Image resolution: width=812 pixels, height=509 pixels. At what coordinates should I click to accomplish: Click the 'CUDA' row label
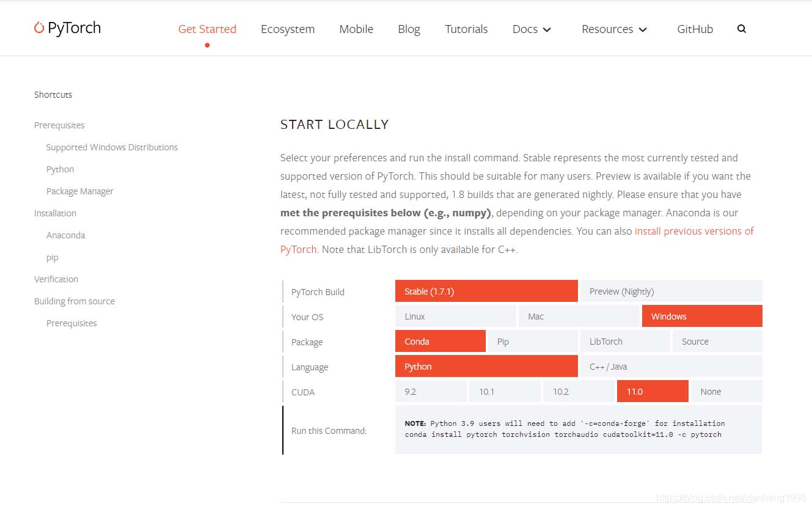click(x=303, y=392)
